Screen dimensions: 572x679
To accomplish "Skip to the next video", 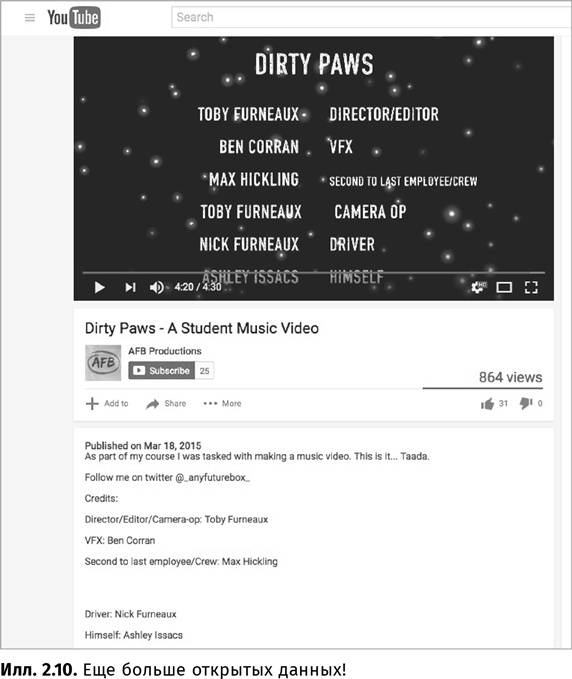I will (130, 287).
